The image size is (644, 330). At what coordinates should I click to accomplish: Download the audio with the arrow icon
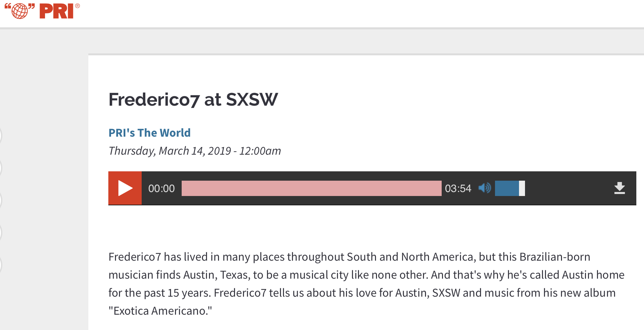pyautogui.click(x=619, y=188)
